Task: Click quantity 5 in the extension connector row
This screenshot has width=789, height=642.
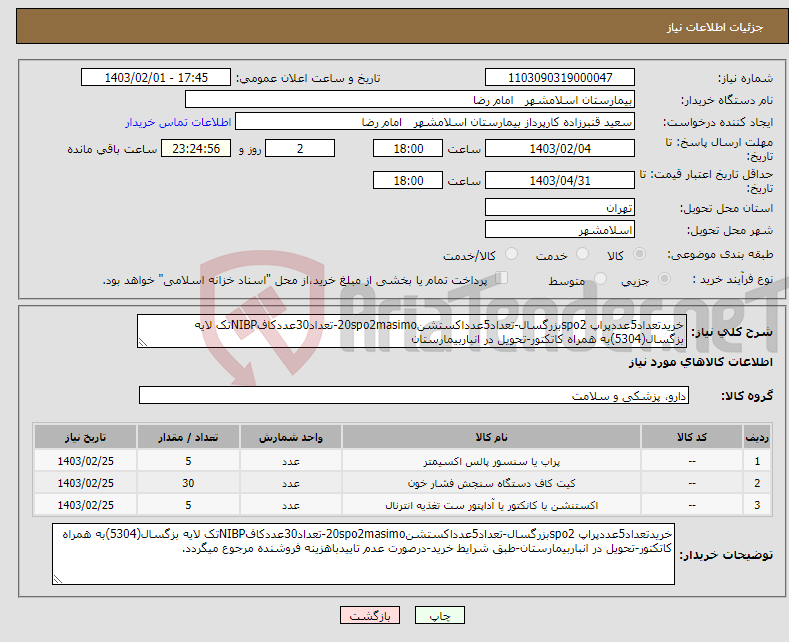Action: [188, 505]
